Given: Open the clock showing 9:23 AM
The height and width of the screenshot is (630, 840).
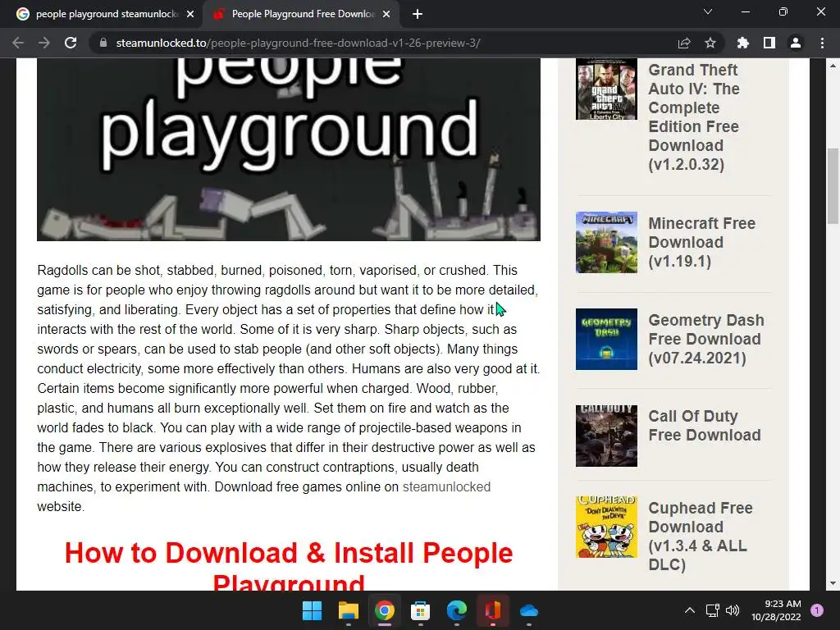Looking at the screenshot, I should tap(776, 610).
